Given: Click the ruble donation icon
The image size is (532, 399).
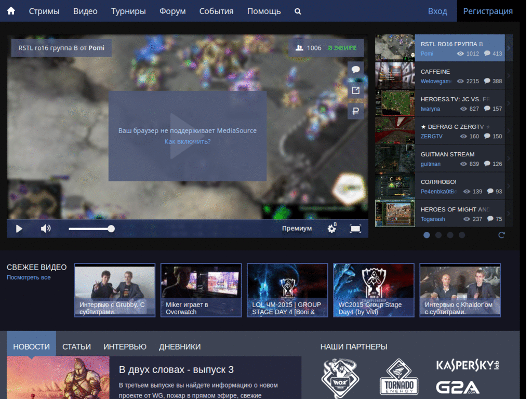Looking at the screenshot, I should click(x=356, y=111).
